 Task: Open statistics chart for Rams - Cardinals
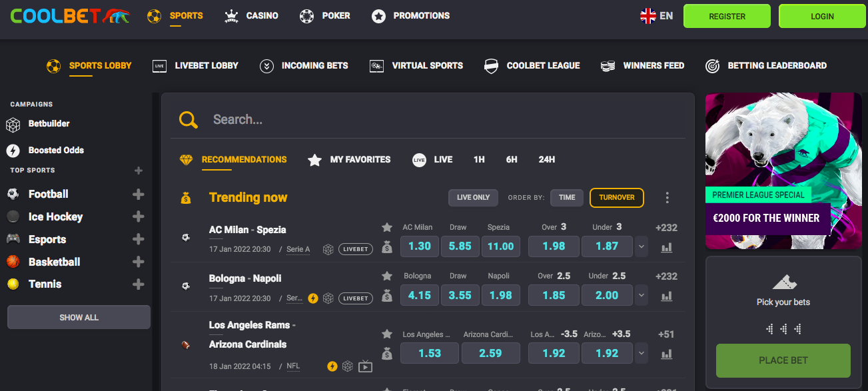[666, 354]
